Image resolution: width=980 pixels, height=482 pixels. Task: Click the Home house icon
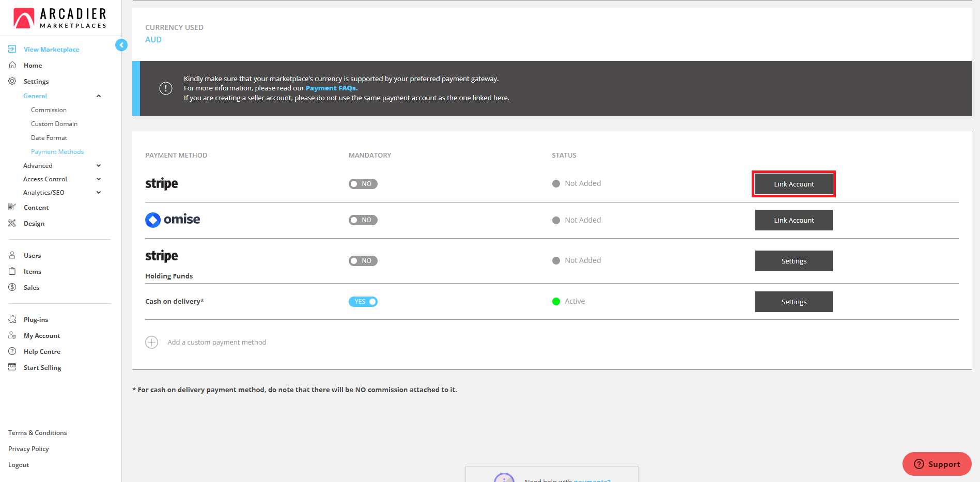tap(12, 65)
